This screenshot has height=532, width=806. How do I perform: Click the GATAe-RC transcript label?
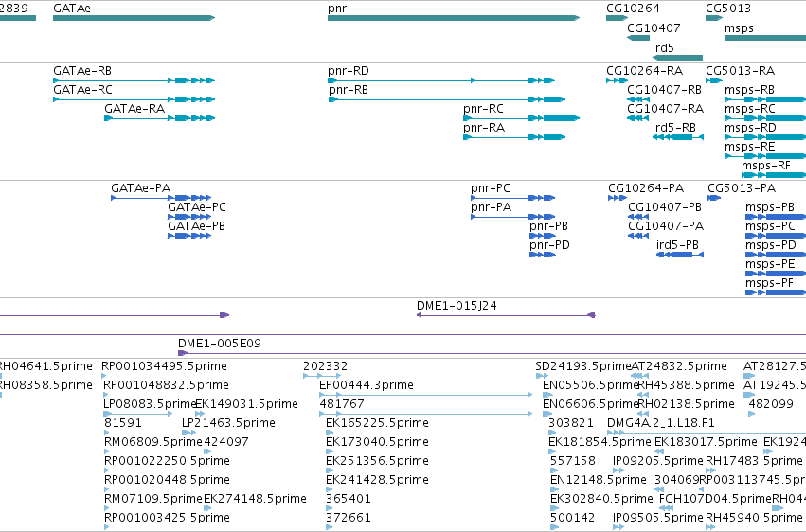82,90
